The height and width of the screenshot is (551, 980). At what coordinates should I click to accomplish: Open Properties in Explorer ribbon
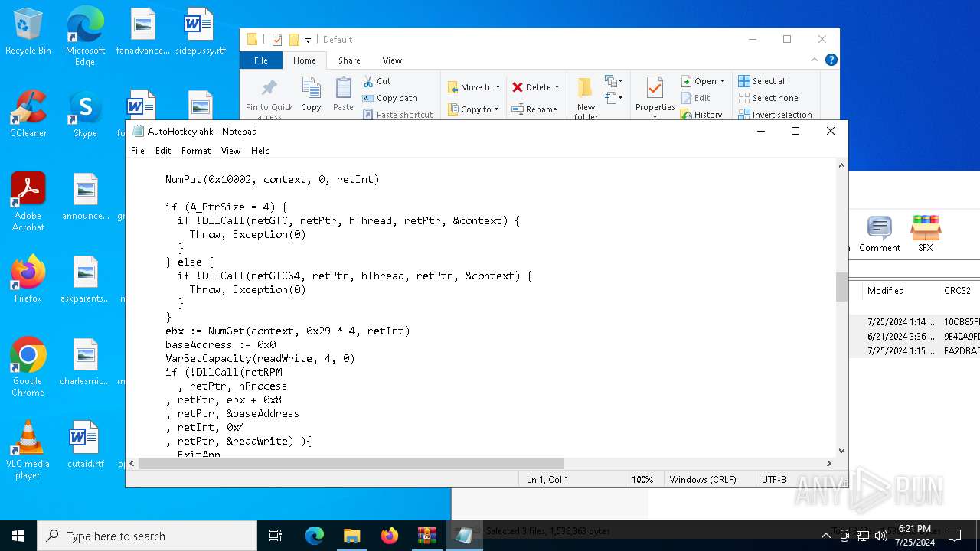point(655,98)
